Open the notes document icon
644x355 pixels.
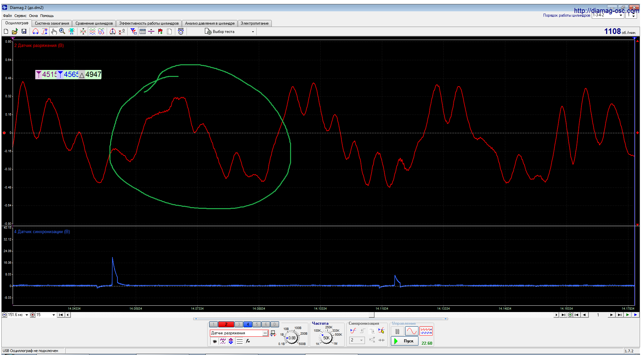(x=169, y=31)
